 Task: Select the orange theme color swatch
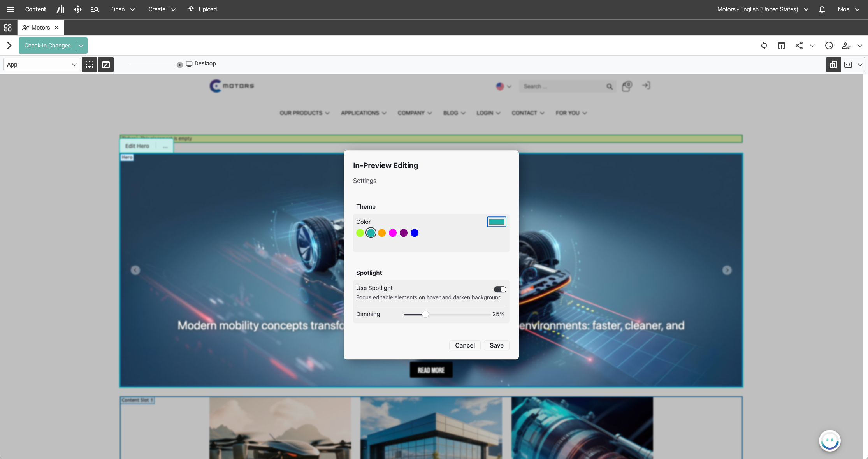click(382, 233)
